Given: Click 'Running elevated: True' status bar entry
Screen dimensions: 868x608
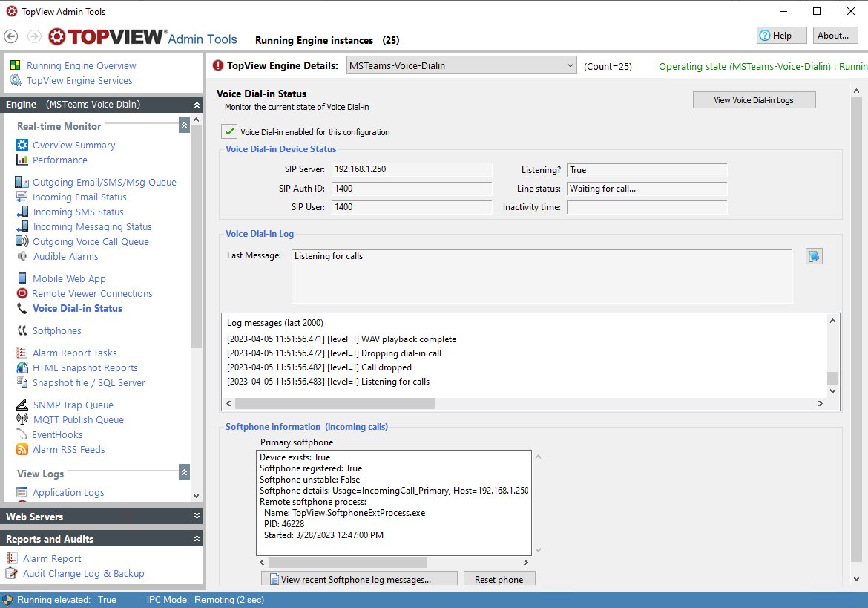Looking at the screenshot, I should pyautogui.click(x=67, y=600).
